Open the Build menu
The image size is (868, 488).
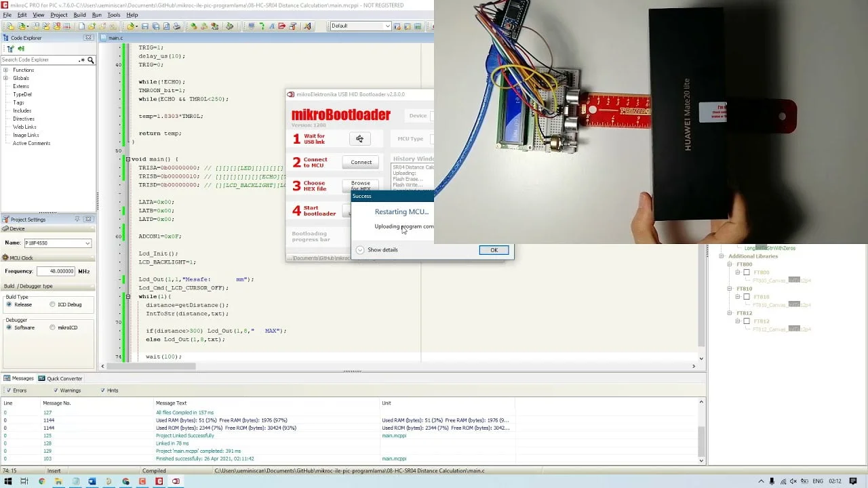[x=79, y=15]
